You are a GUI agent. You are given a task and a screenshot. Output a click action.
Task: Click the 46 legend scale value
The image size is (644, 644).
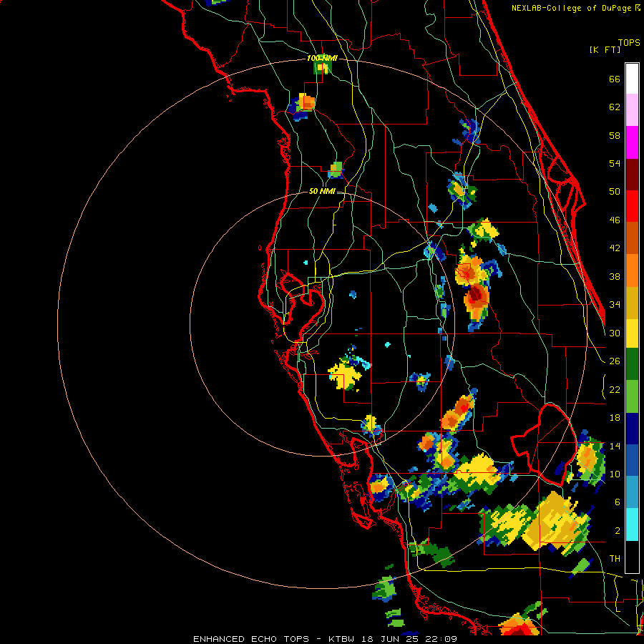(x=615, y=220)
